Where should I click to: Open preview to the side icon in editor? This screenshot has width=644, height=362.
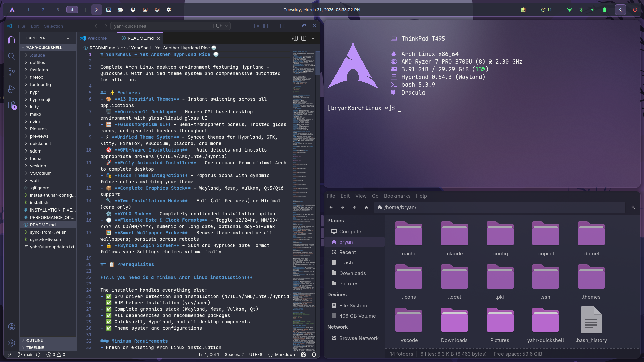295,38
